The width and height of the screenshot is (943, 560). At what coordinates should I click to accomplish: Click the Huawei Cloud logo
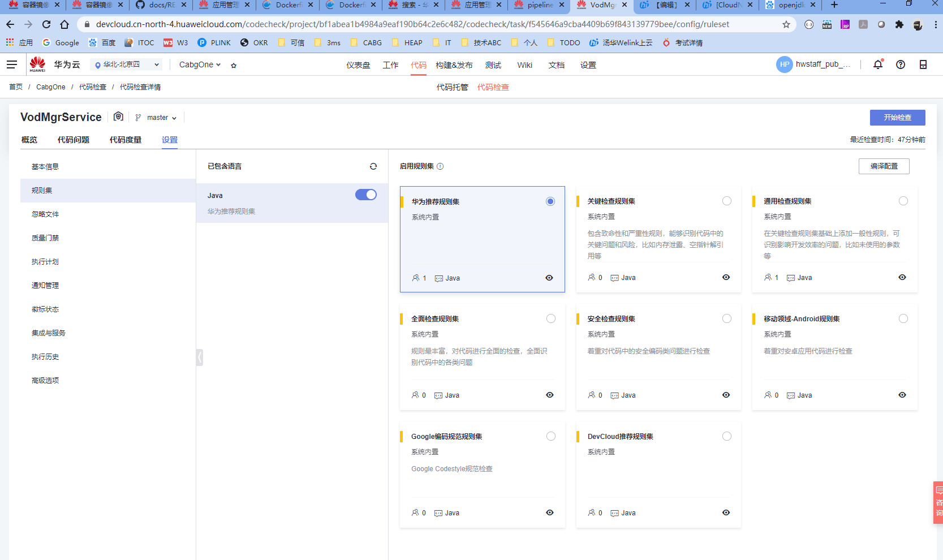(x=38, y=64)
